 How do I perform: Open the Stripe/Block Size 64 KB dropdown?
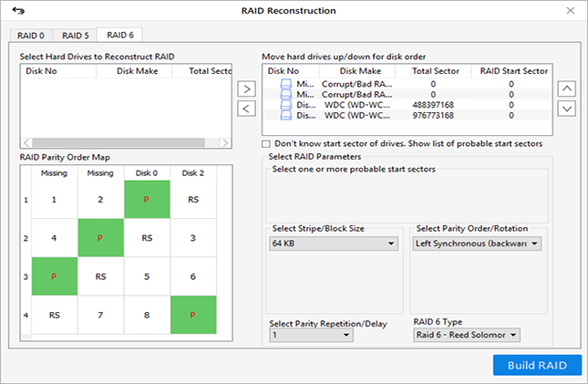pyautogui.click(x=334, y=244)
